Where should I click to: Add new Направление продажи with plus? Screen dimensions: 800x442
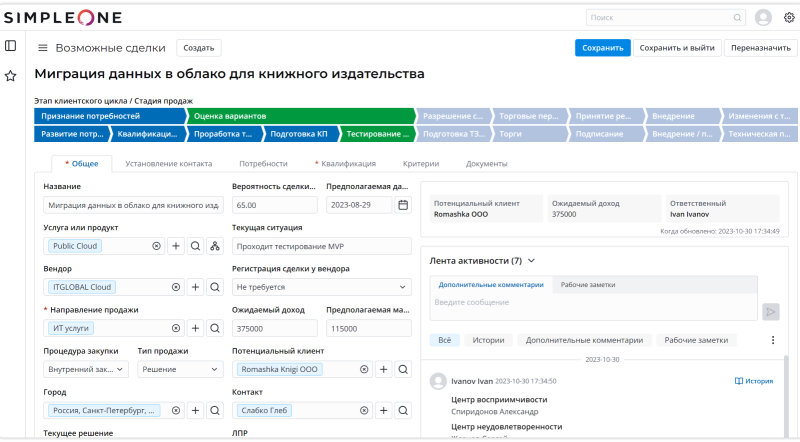[195, 328]
